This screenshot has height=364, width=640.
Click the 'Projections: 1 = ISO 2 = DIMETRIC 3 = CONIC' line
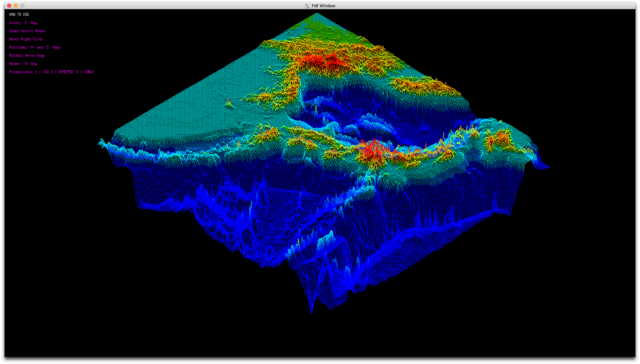click(52, 72)
